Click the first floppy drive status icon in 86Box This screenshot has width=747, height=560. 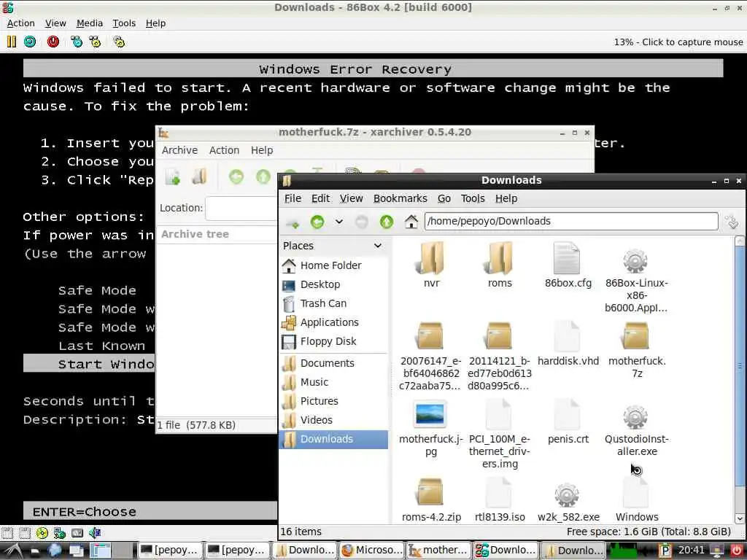coord(7,532)
